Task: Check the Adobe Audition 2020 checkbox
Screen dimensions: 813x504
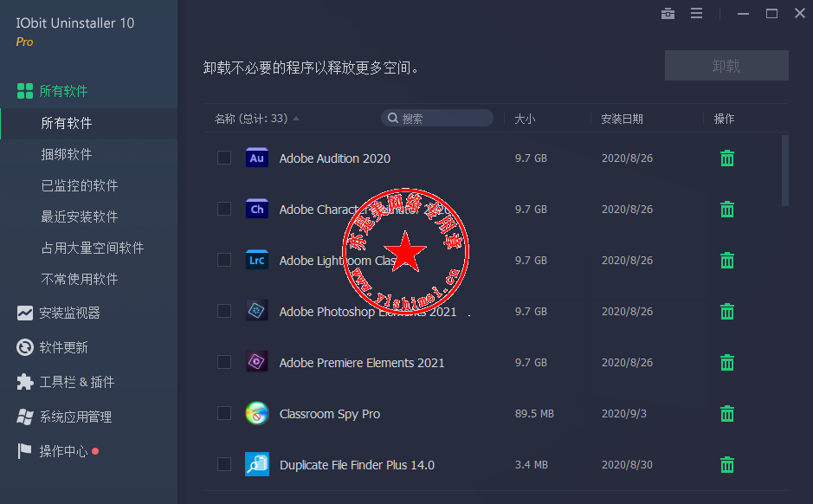Action: click(x=224, y=158)
